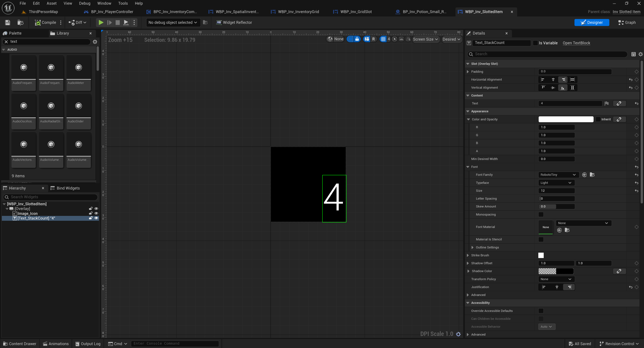
Task: Toggle the Monospacing checkbox
Action: (x=541, y=214)
